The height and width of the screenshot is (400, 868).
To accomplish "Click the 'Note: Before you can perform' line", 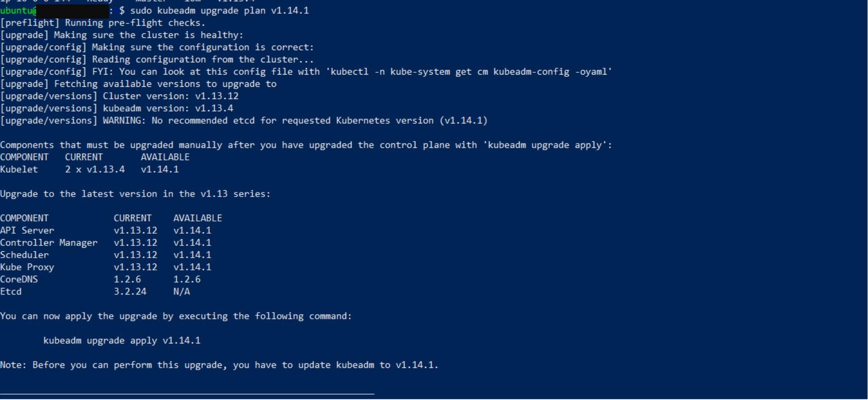I will tap(219, 364).
